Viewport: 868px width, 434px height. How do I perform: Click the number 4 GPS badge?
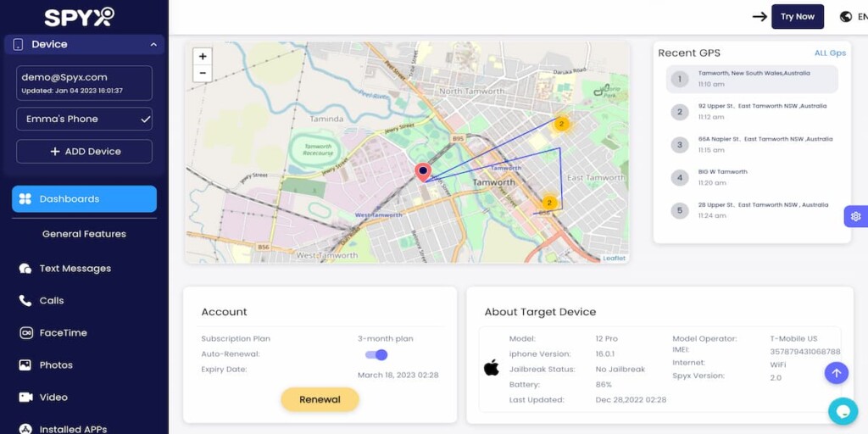[x=680, y=178]
